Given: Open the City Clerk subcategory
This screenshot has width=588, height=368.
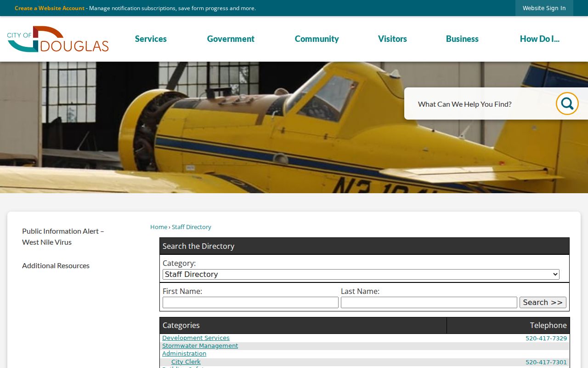Looking at the screenshot, I should [x=186, y=362].
